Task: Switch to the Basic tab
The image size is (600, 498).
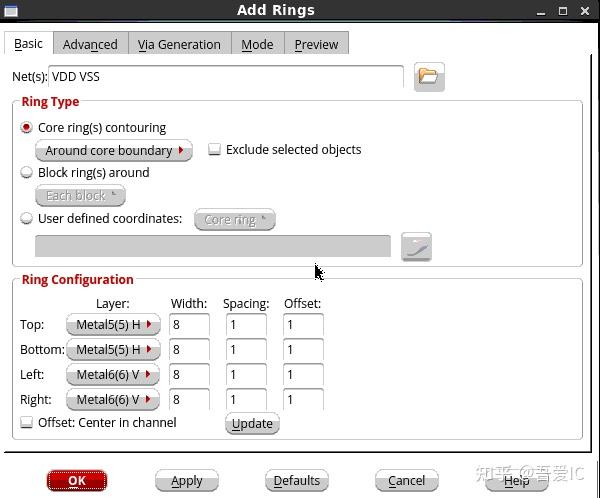Action: point(29,44)
